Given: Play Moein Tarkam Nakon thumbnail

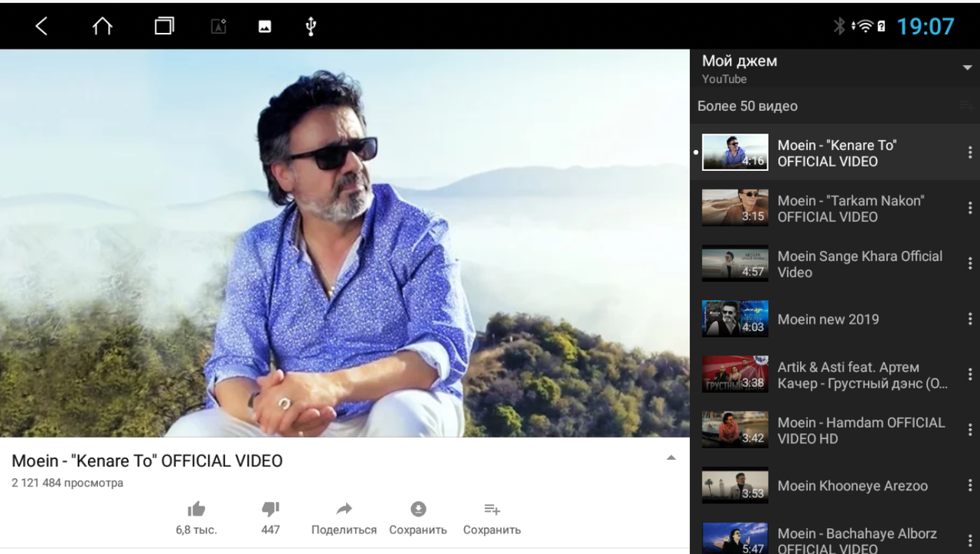Looking at the screenshot, I should [x=735, y=208].
